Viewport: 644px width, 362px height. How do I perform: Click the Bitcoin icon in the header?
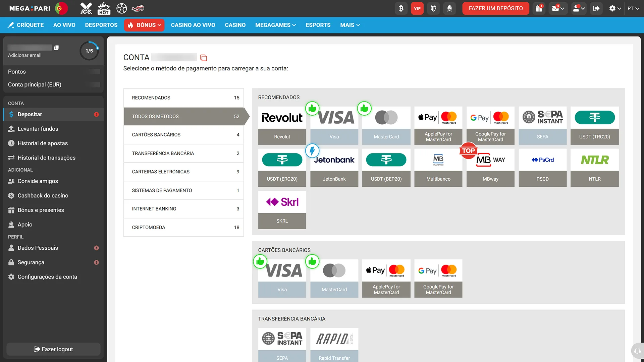point(401,8)
